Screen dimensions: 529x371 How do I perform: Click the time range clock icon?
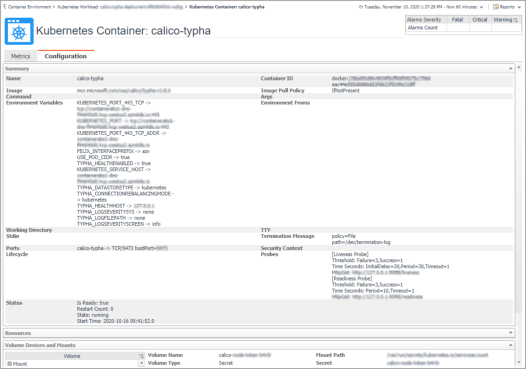click(361, 7)
